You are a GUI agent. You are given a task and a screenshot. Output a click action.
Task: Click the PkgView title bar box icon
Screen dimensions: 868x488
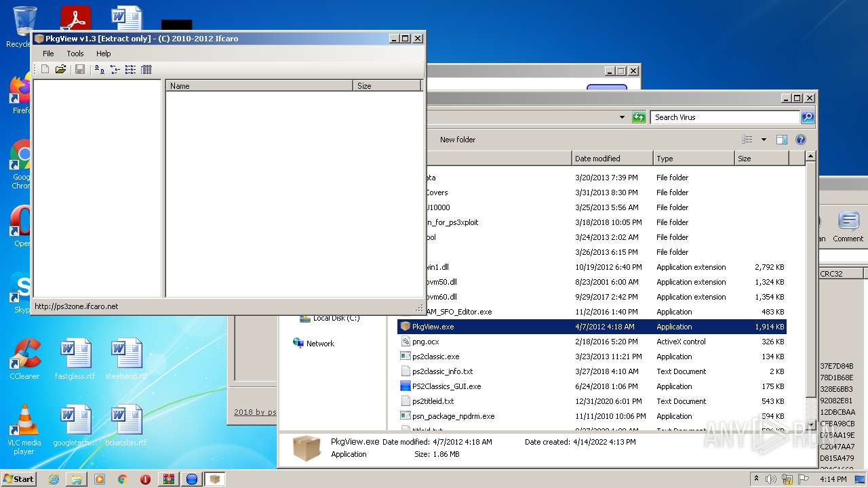tap(39, 39)
